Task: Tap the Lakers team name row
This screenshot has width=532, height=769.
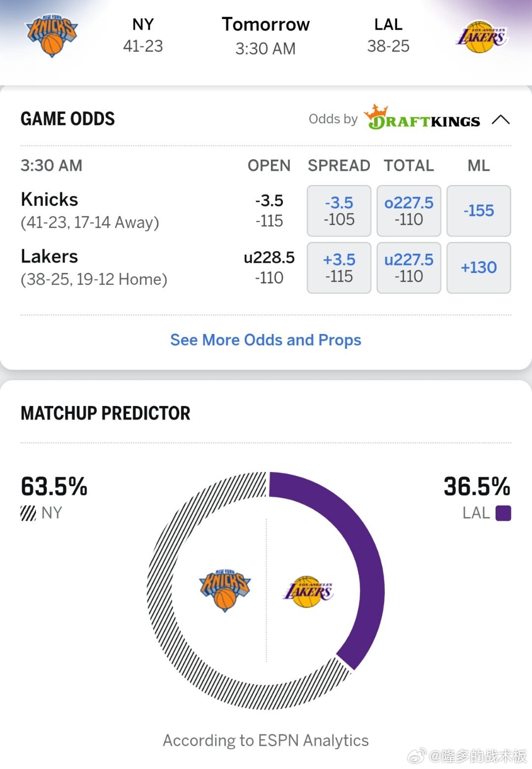Action: click(49, 257)
